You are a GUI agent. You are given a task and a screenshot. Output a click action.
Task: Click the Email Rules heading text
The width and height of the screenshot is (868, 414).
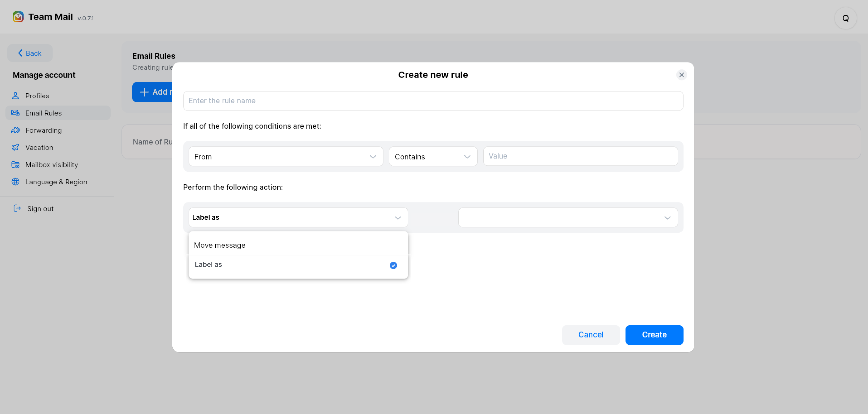(154, 56)
